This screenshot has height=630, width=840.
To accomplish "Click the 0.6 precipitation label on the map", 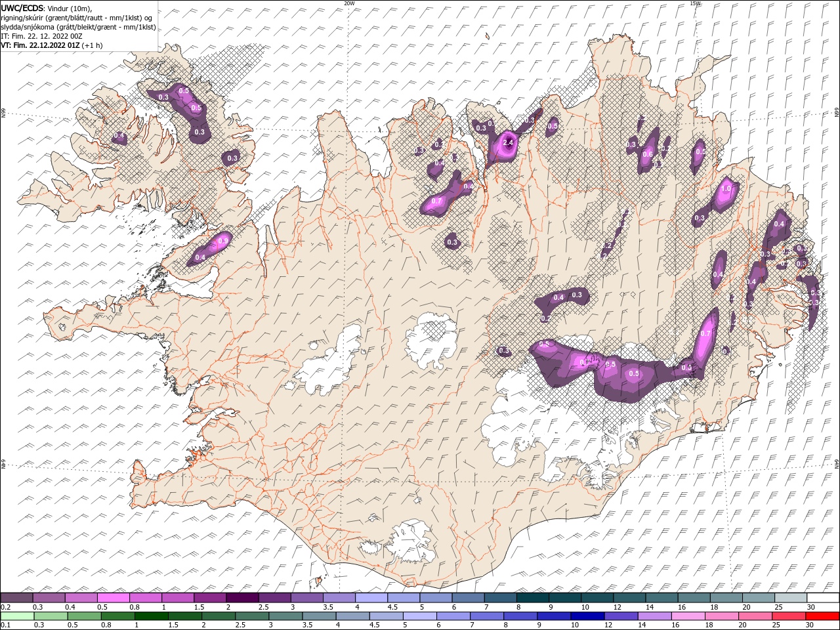I will 648,154.
